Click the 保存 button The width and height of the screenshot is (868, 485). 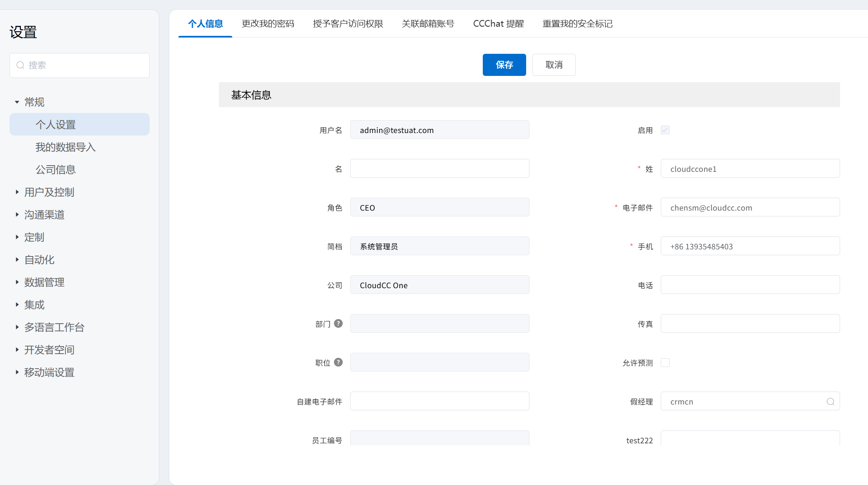[504, 65]
